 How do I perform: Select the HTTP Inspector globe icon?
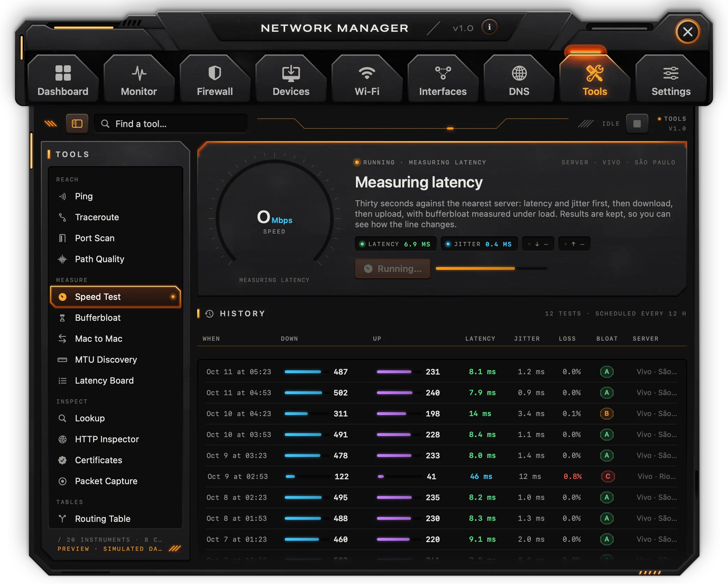click(x=62, y=439)
